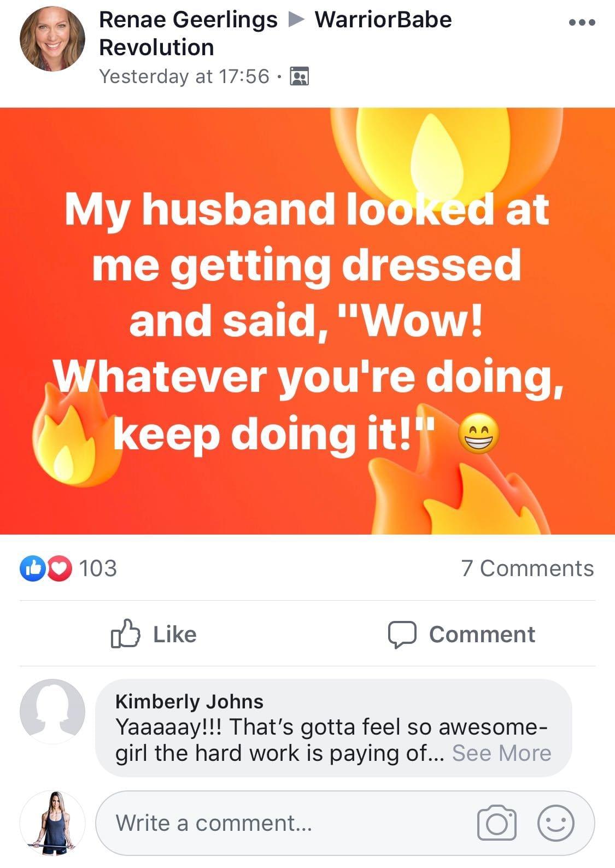Click the red heart reaction icon
615x868 pixels.
pyautogui.click(x=60, y=568)
